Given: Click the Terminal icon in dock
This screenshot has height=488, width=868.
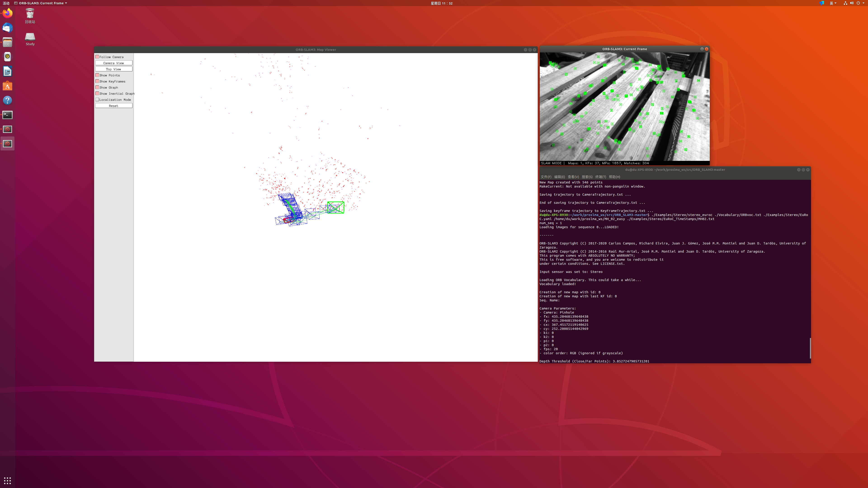Looking at the screenshot, I should pyautogui.click(x=7, y=115).
